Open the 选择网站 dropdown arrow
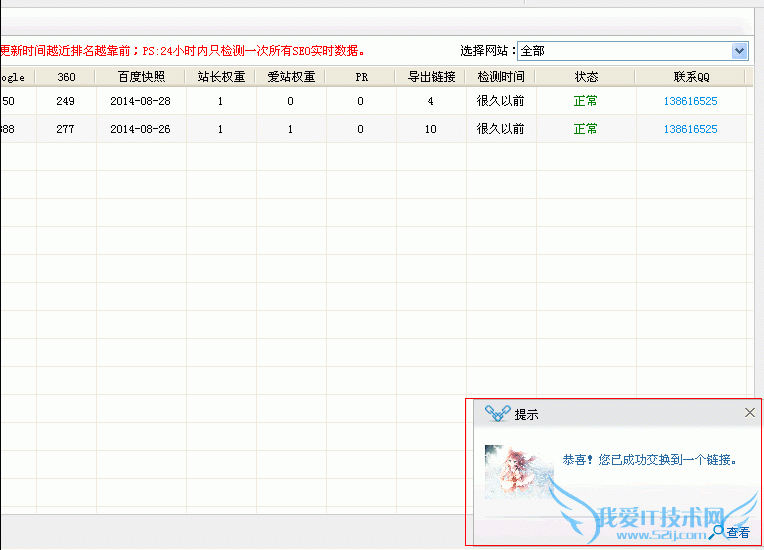Screen dimensions: 764x550 click(739, 51)
